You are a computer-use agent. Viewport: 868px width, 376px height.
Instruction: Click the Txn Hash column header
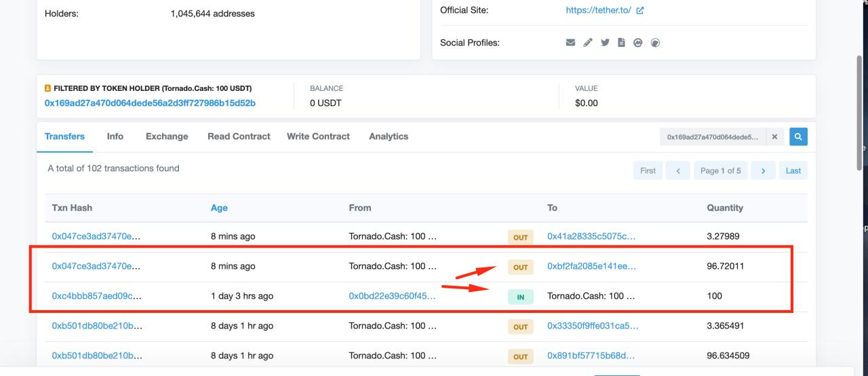[x=72, y=208]
